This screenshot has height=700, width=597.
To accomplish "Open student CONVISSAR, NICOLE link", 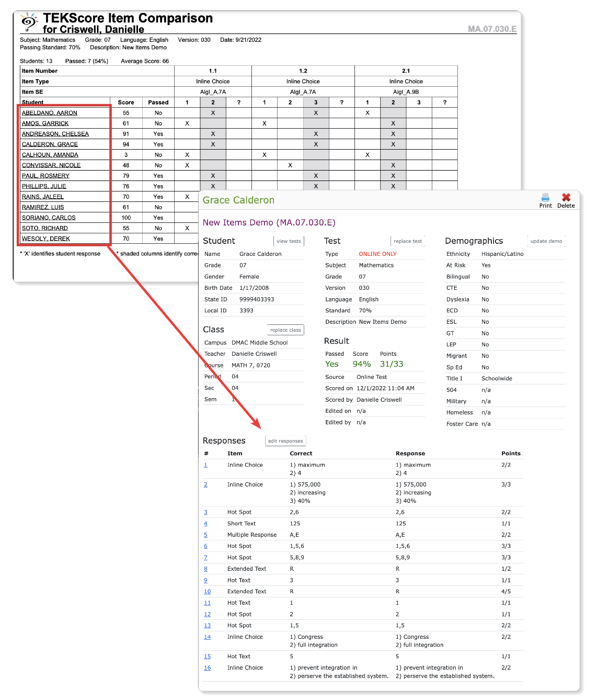I will click(x=51, y=165).
